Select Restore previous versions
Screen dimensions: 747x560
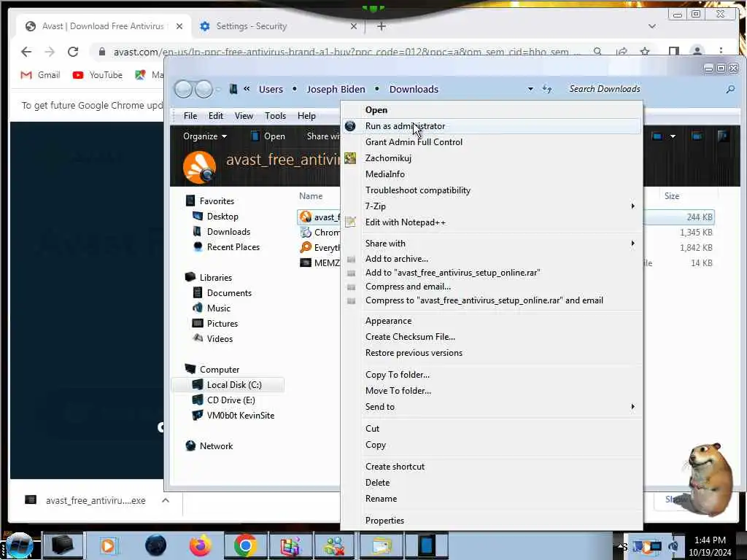pyautogui.click(x=491, y=353)
